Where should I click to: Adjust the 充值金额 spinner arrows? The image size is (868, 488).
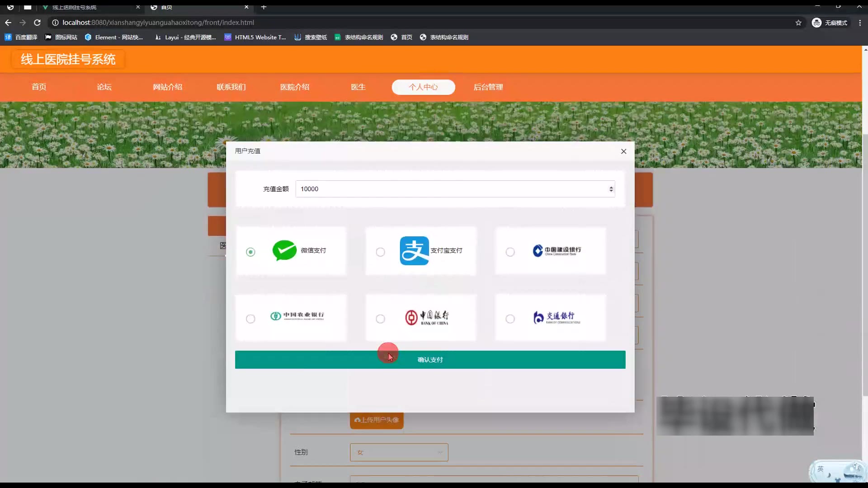point(611,189)
